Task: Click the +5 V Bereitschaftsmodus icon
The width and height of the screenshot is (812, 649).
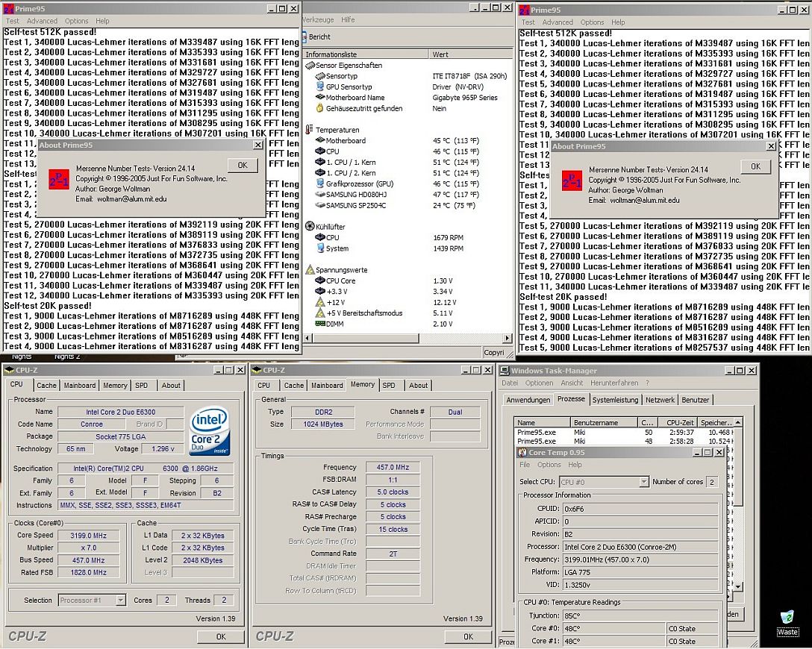Action: 320,313
